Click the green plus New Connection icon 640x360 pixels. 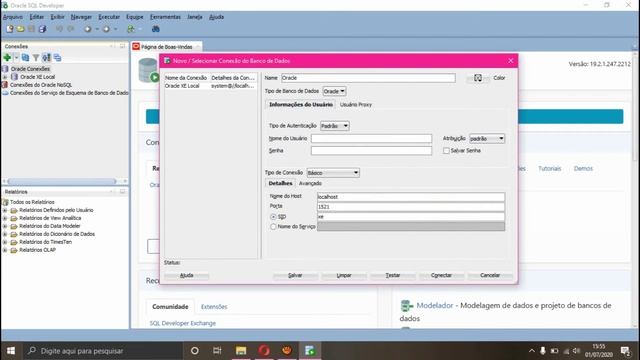(7, 58)
